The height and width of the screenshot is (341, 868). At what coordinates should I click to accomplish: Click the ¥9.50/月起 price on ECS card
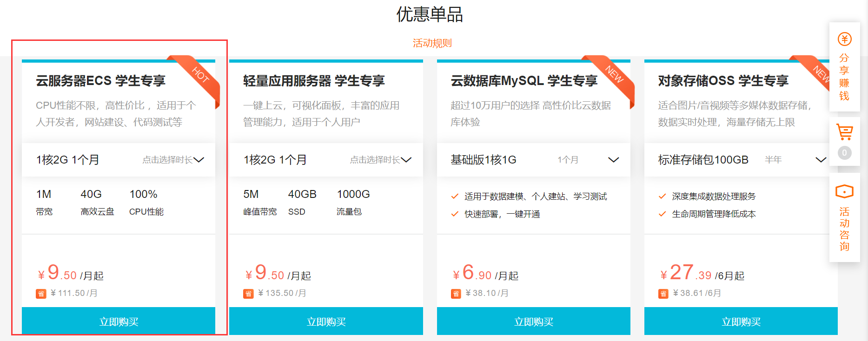click(70, 273)
